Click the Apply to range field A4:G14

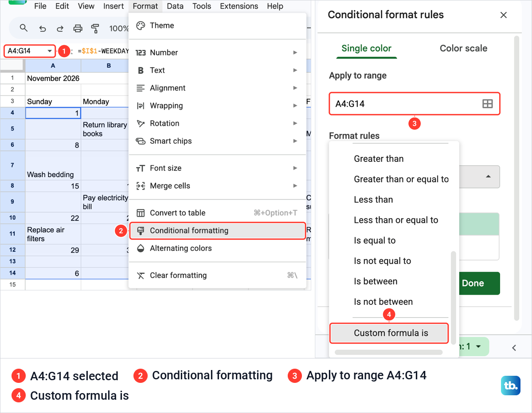pos(415,104)
